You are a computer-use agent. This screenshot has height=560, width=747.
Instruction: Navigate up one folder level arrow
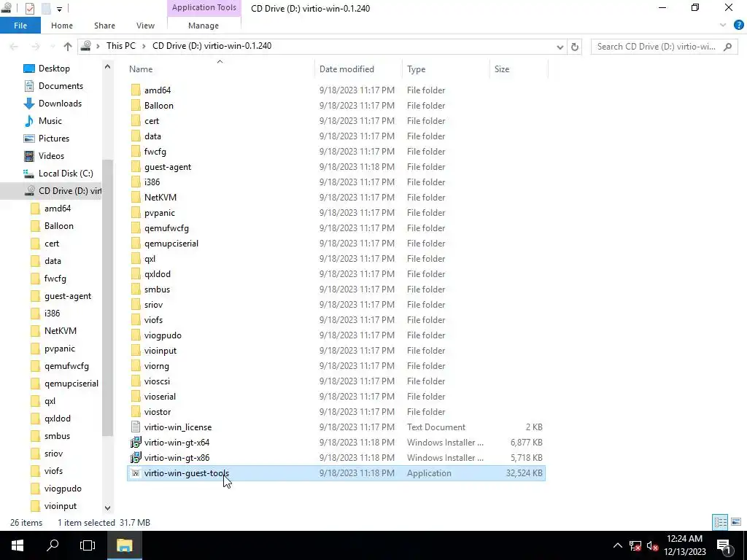coord(68,46)
